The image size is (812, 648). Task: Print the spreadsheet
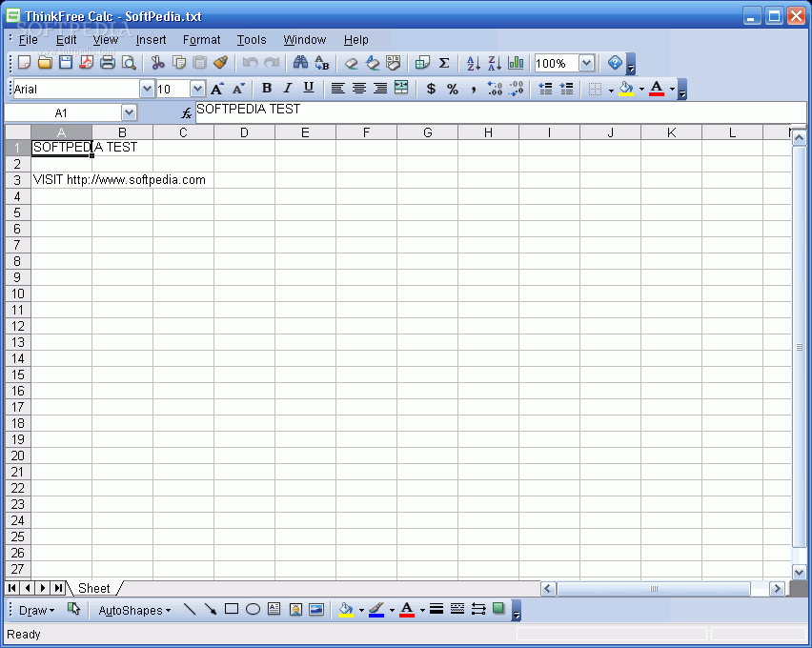[x=108, y=63]
